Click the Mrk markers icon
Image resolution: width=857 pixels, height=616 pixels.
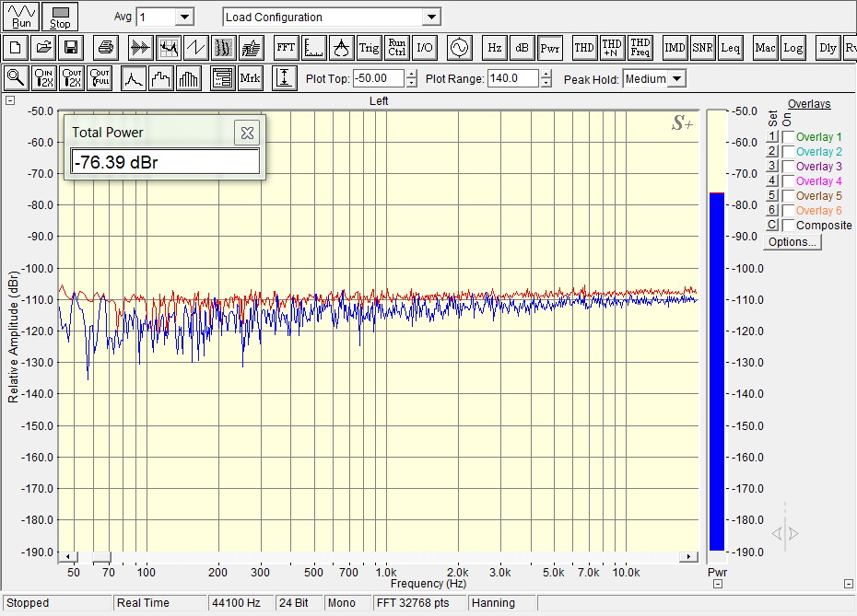(x=250, y=79)
